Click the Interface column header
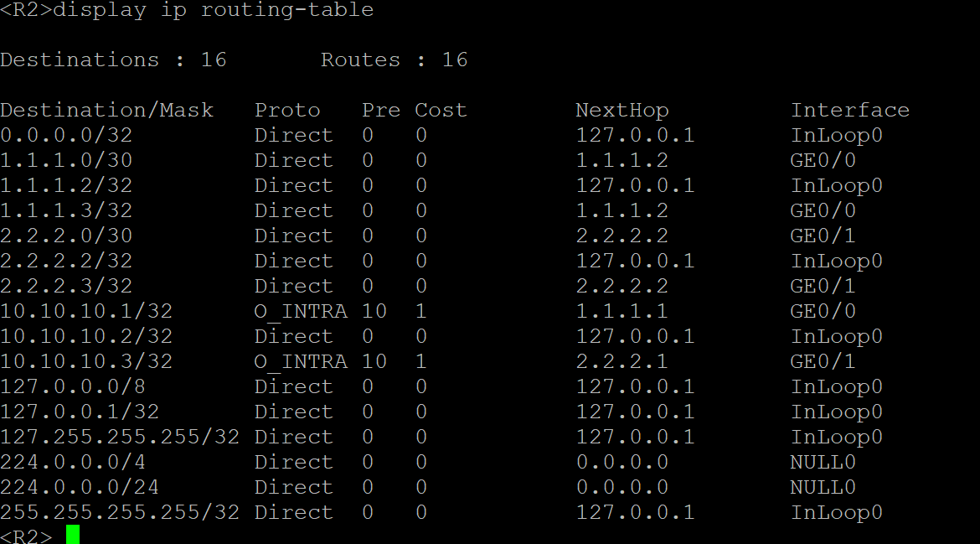The height and width of the screenshot is (544, 980). tap(849, 111)
